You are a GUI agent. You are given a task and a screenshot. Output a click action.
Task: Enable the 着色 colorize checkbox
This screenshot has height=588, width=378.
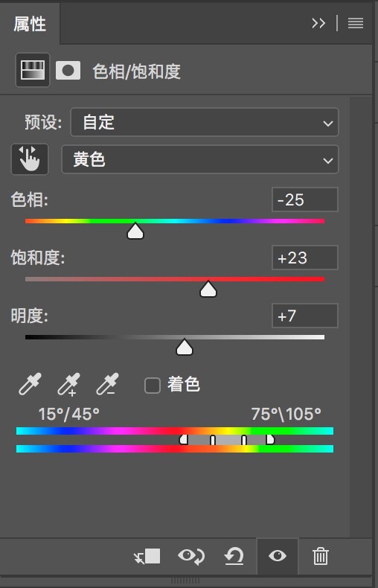pyautogui.click(x=153, y=385)
